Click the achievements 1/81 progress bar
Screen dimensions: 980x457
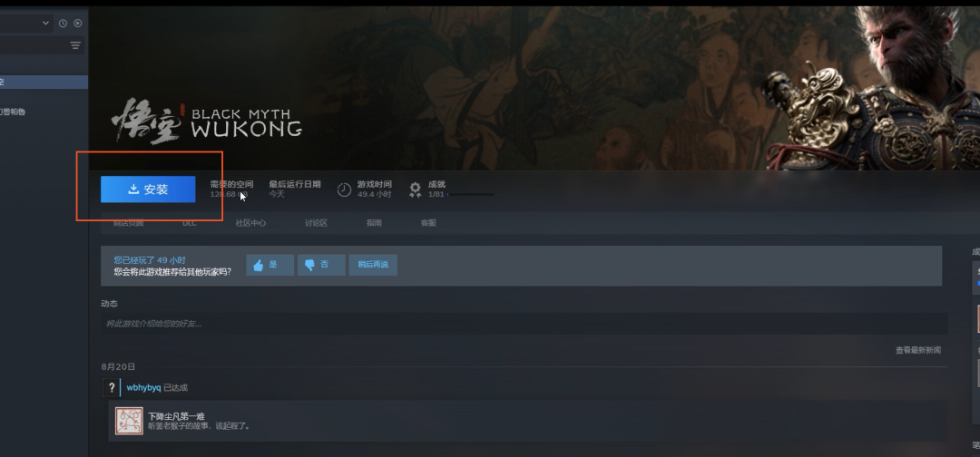coord(471,195)
